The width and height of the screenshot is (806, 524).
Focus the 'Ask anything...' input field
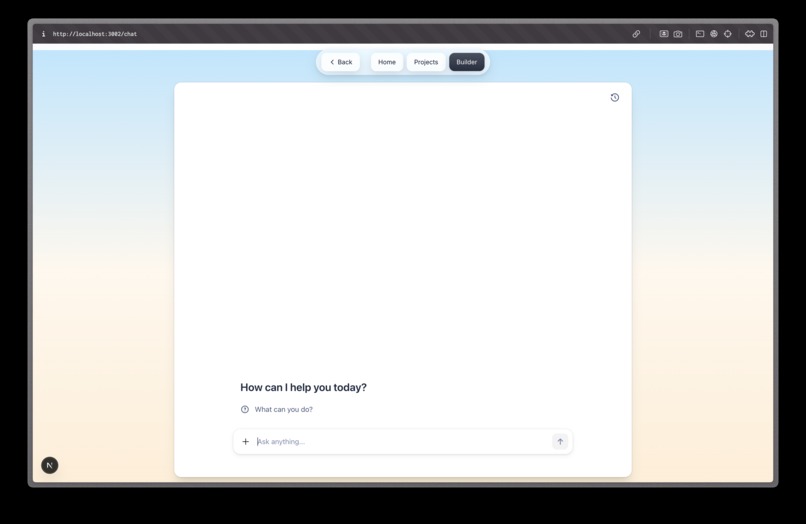[x=401, y=442]
